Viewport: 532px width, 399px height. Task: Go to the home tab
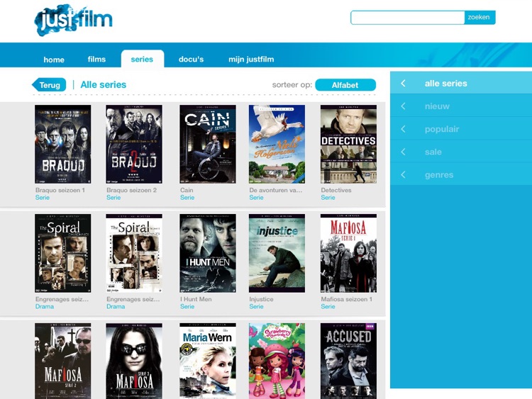(x=54, y=60)
